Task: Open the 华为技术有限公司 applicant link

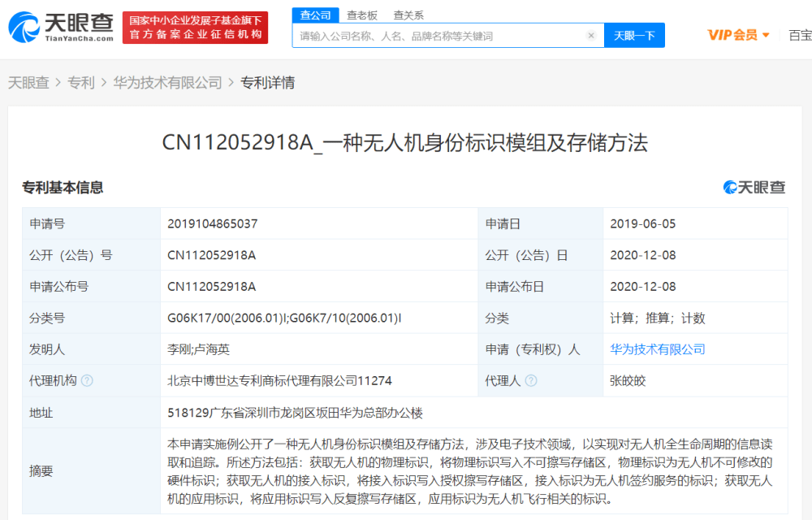Action: [x=658, y=349]
